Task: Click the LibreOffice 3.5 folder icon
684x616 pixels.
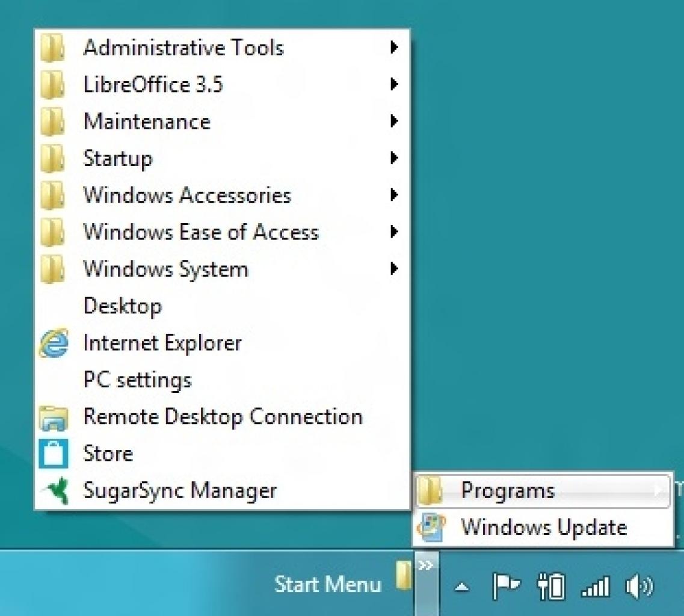Action: click(x=53, y=85)
